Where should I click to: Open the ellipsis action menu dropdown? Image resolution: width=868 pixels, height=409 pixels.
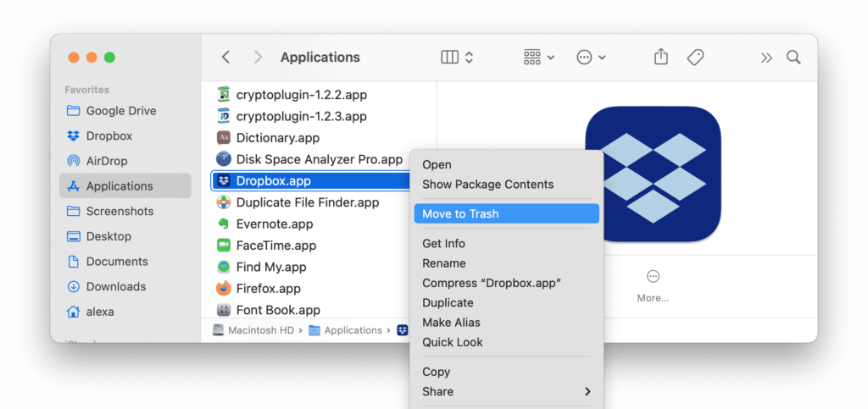click(x=591, y=58)
